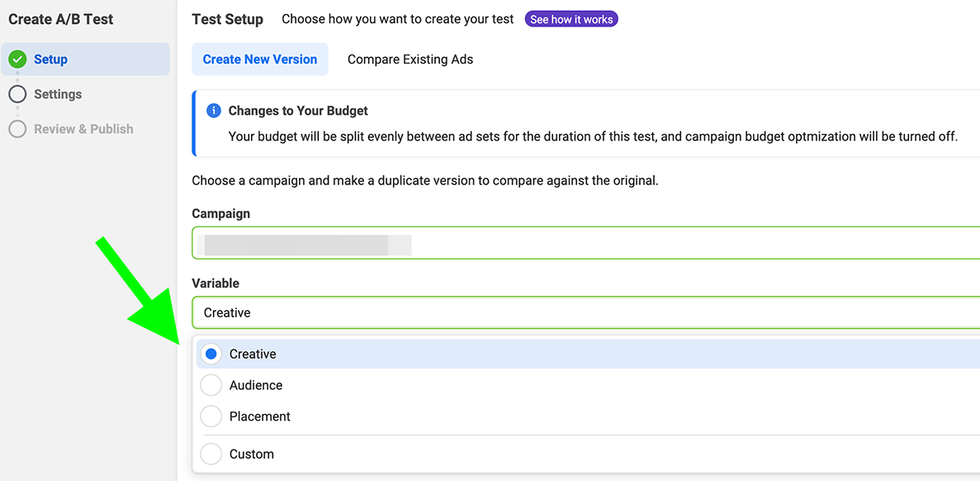Click the Review & Publish step circle icon
The width and height of the screenshot is (980, 481).
coord(17,129)
